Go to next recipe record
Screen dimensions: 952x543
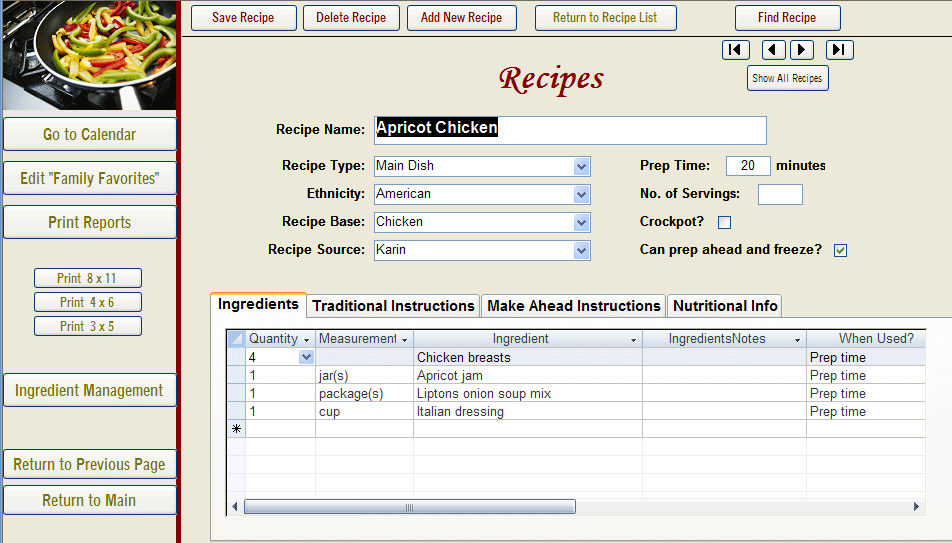coord(801,50)
